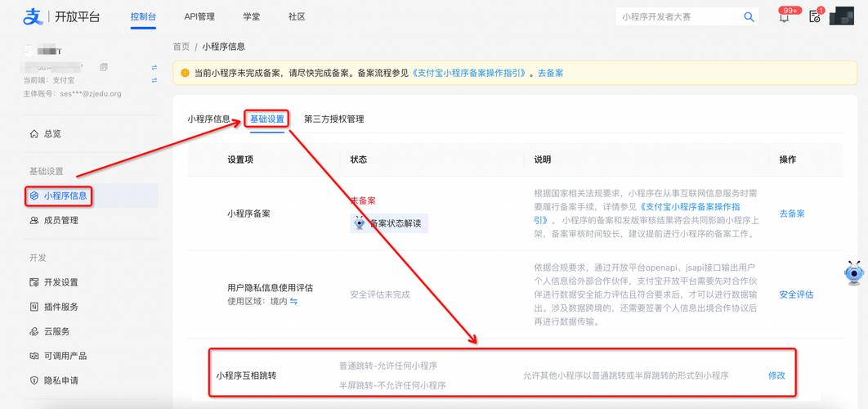Click 修改 for 小程序互相跳转
The image size is (868, 409).
[x=776, y=375]
